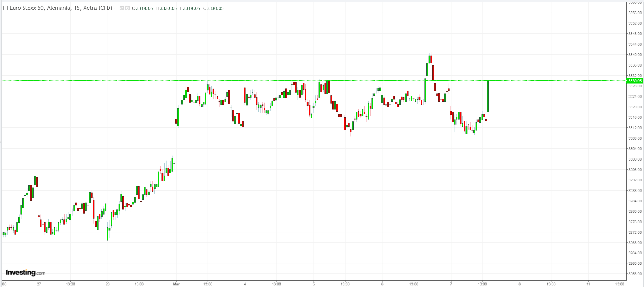Image resolution: width=644 pixels, height=287 pixels.
Task: Click the Investing.com logo watermark
Action: 25,273
